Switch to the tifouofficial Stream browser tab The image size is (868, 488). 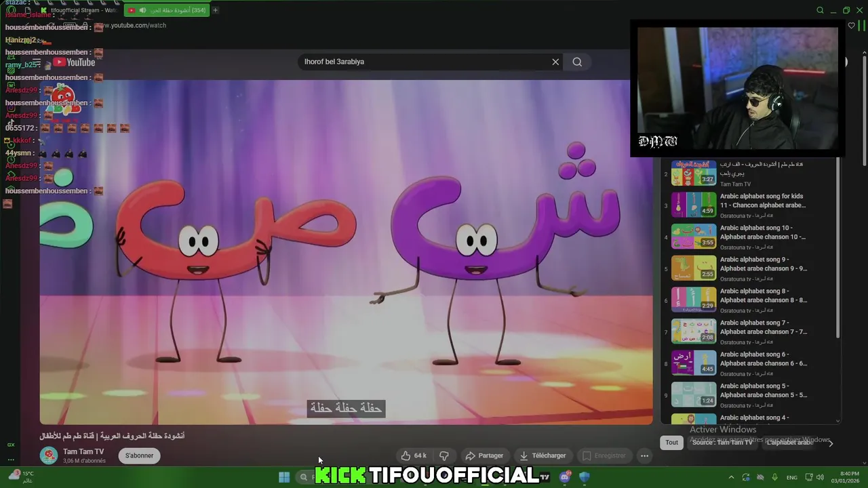[79, 10]
